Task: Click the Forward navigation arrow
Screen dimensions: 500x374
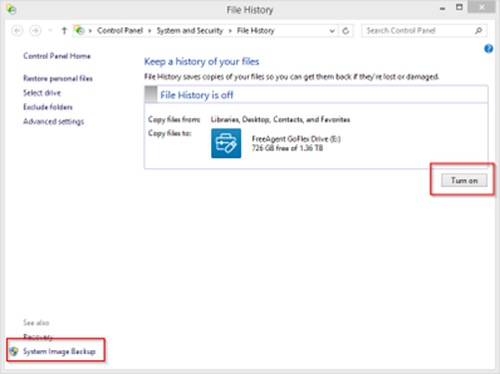Action: coord(35,31)
